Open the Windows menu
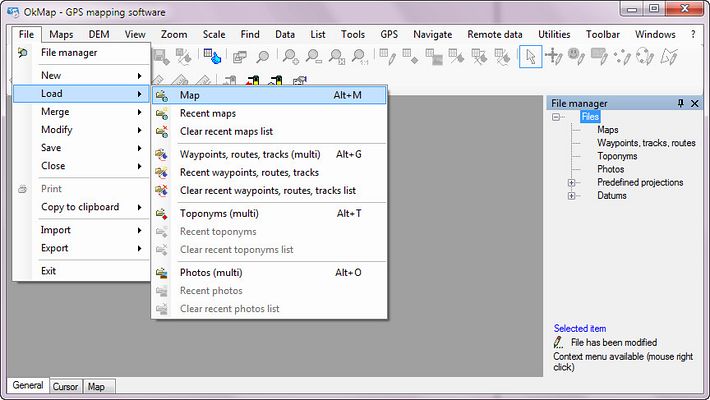 tap(655, 34)
